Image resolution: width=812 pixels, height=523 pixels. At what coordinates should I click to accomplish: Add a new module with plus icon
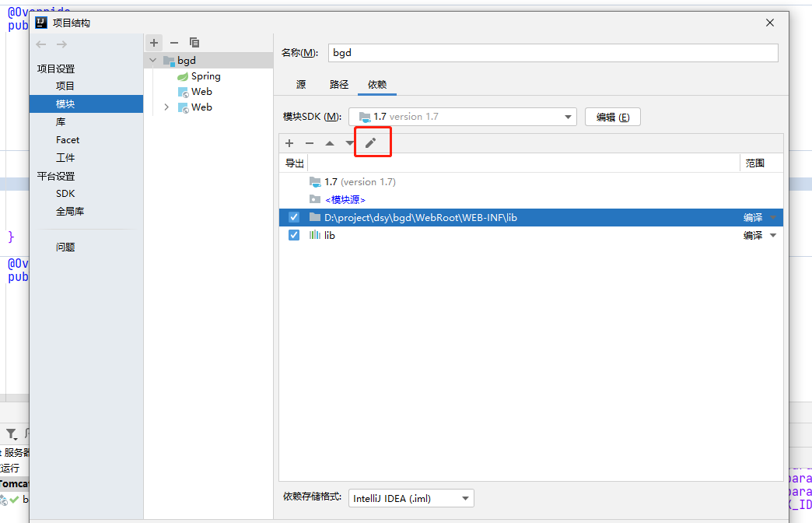(x=154, y=43)
